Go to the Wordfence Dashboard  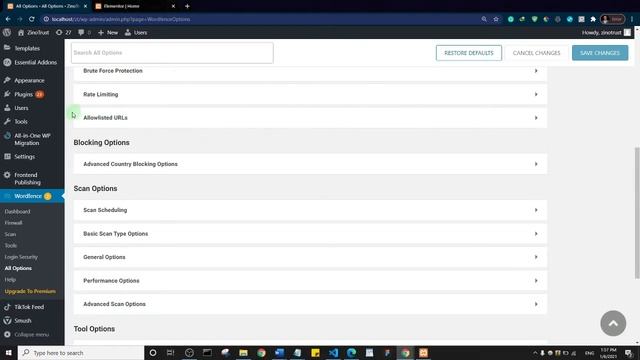tap(18, 211)
